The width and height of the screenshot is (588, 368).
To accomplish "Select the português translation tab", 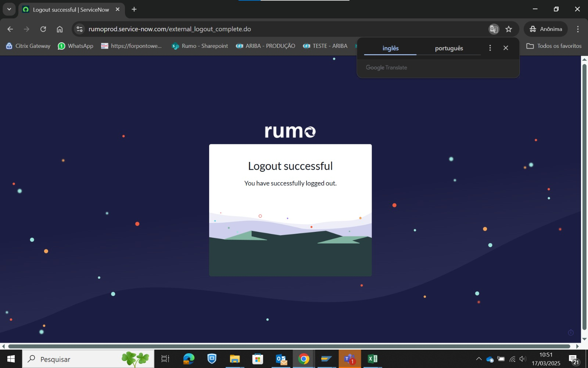I will point(449,48).
